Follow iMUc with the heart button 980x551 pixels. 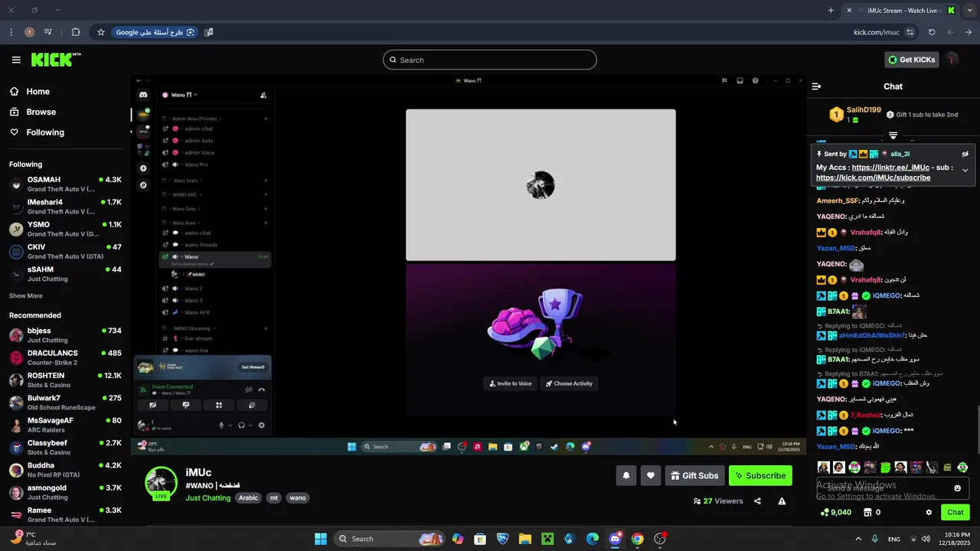tap(651, 475)
